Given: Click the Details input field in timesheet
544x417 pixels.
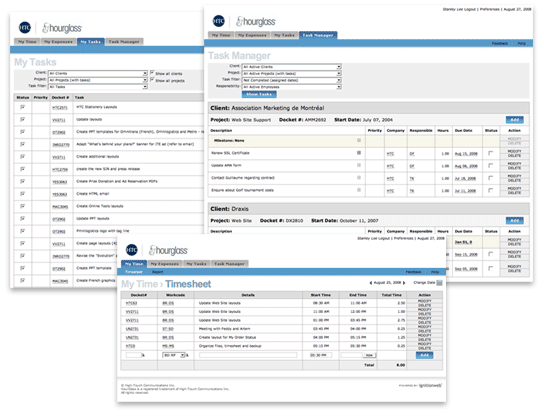Looking at the screenshot, I should click(x=248, y=355).
